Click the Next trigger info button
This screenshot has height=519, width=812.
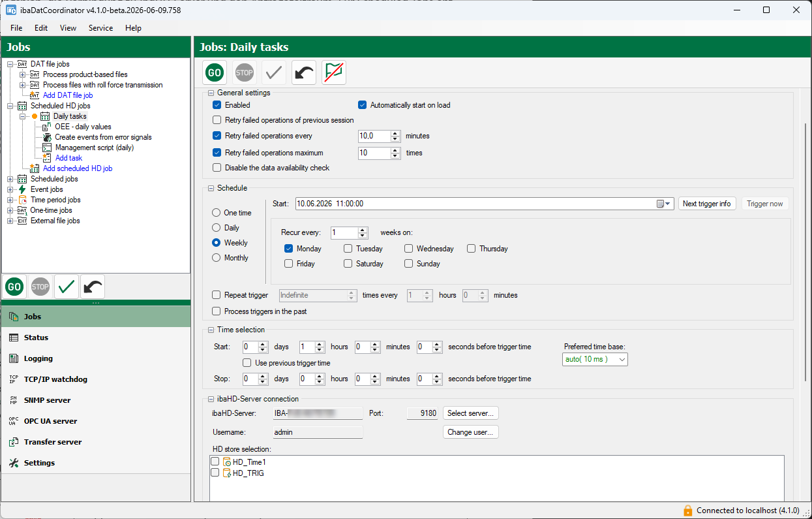[706, 204]
